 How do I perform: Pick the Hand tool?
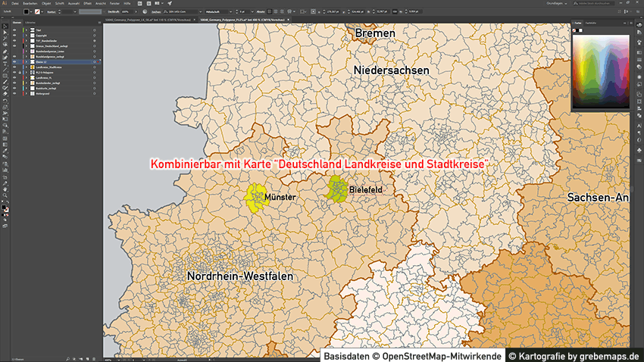click(5, 189)
